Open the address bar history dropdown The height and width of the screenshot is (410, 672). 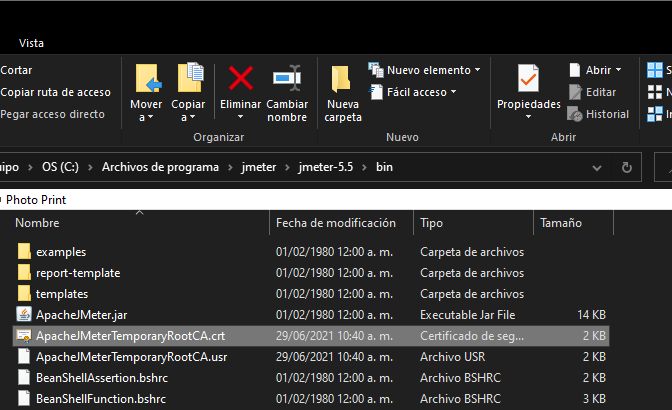click(x=597, y=168)
